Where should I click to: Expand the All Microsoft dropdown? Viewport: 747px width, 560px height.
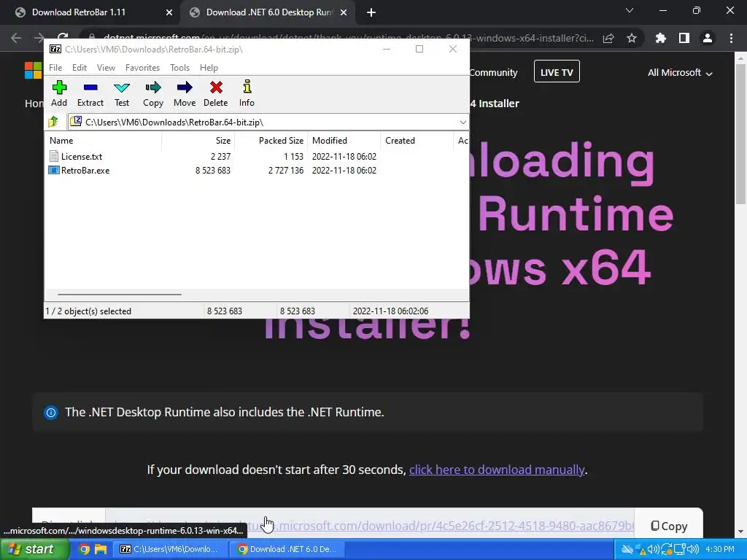click(x=680, y=73)
